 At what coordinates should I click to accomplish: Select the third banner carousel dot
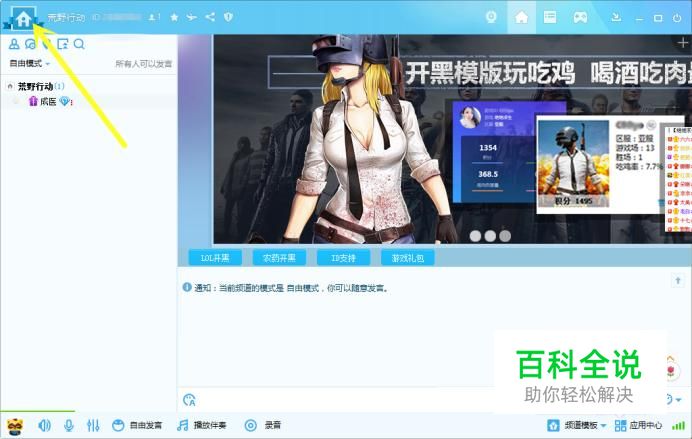coord(505,236)
